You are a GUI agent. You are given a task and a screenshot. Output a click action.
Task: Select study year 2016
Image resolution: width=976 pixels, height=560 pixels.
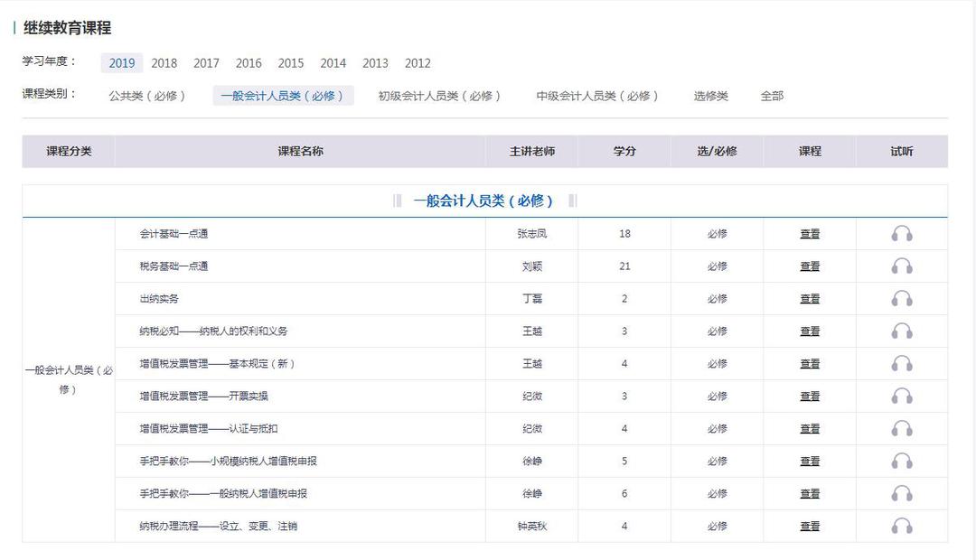(249, 63)
